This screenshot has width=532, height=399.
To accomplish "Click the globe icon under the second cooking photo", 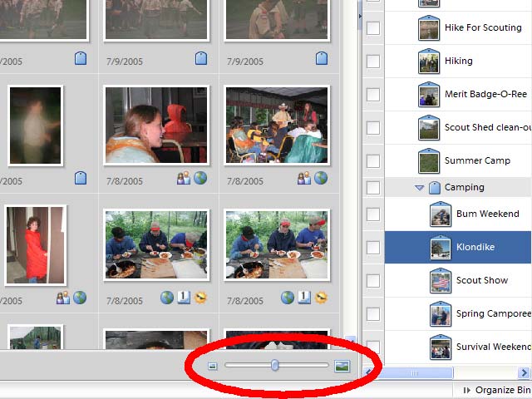I will (x=288, y=298).
